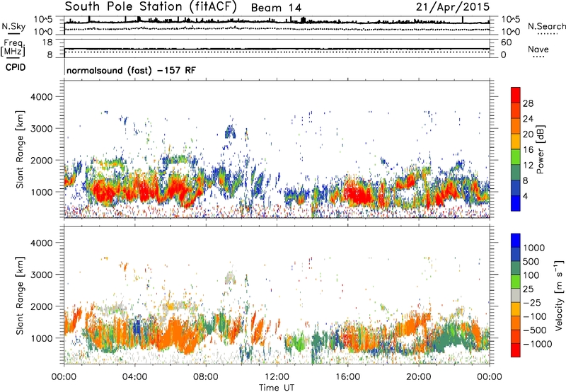
Task: Click the 'South Pole Station (fitACF)' title
Action: coord(151,6)
